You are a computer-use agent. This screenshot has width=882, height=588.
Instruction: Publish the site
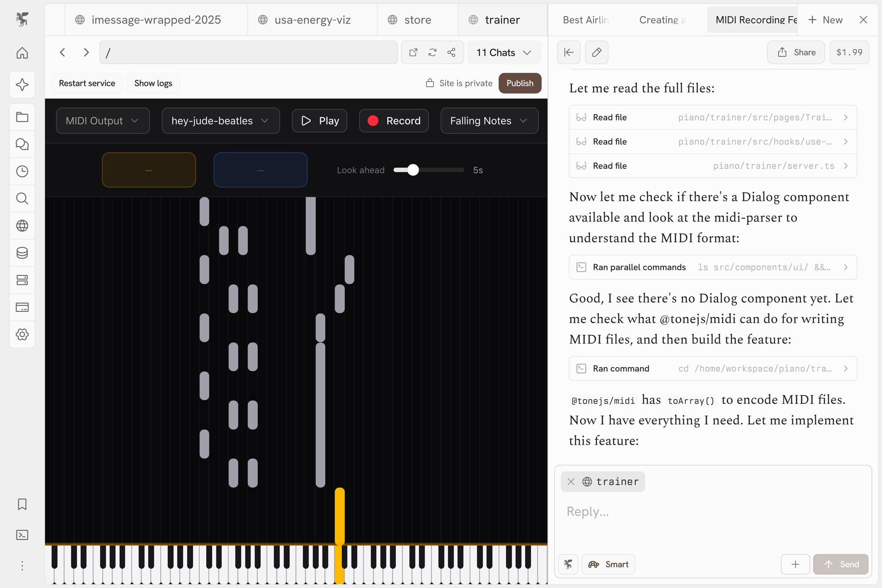pyautogui.click(x=520, y=83)
